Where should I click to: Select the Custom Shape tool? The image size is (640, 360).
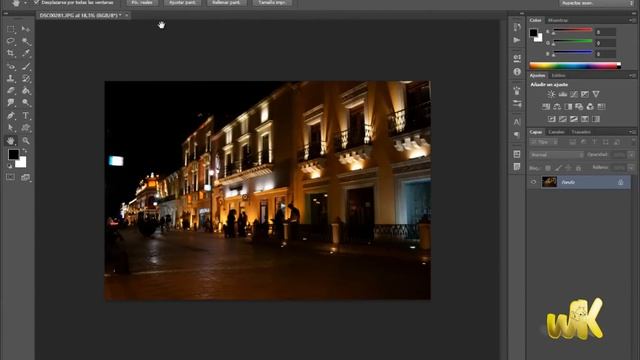(x=26, y=128)
